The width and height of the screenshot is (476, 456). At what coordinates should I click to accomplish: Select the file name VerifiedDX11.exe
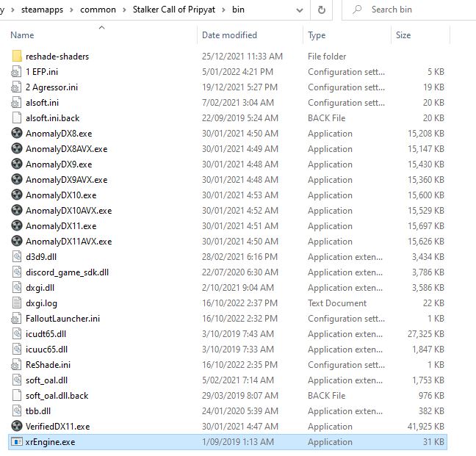click(x=58, y=427)
